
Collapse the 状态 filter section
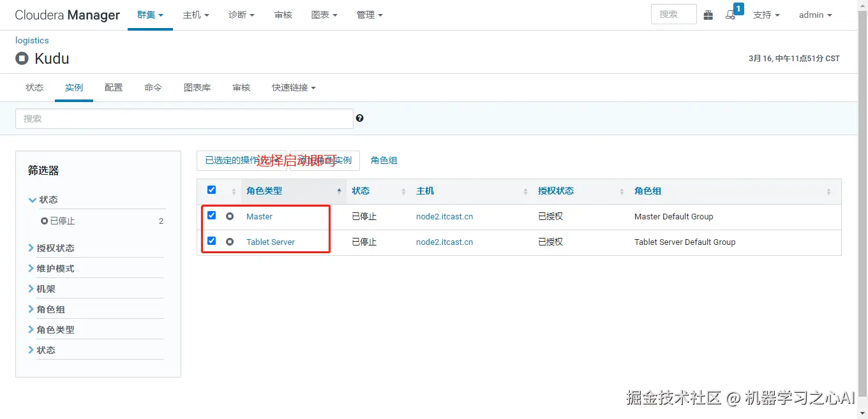click(x=43, y=200)
